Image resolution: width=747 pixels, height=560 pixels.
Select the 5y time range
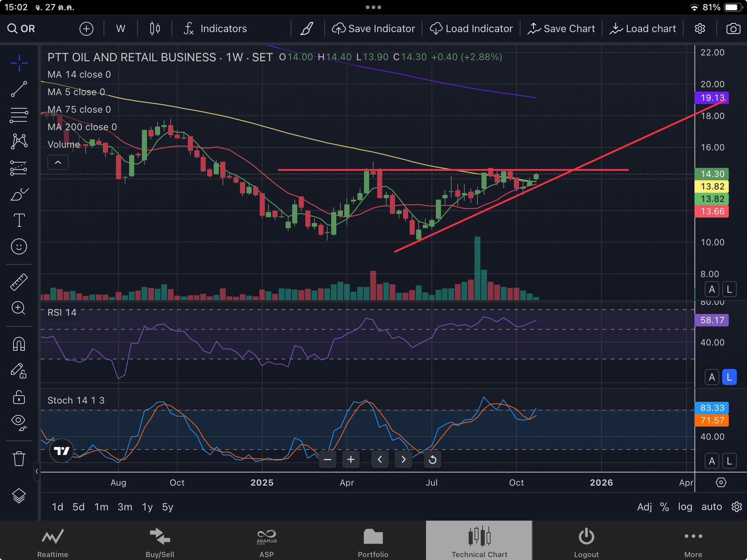point(167,507)
